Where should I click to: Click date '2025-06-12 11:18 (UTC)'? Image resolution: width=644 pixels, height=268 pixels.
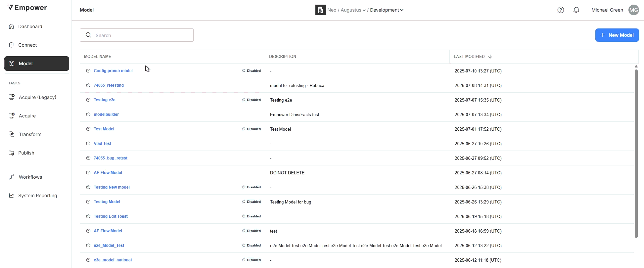[478, 260]
